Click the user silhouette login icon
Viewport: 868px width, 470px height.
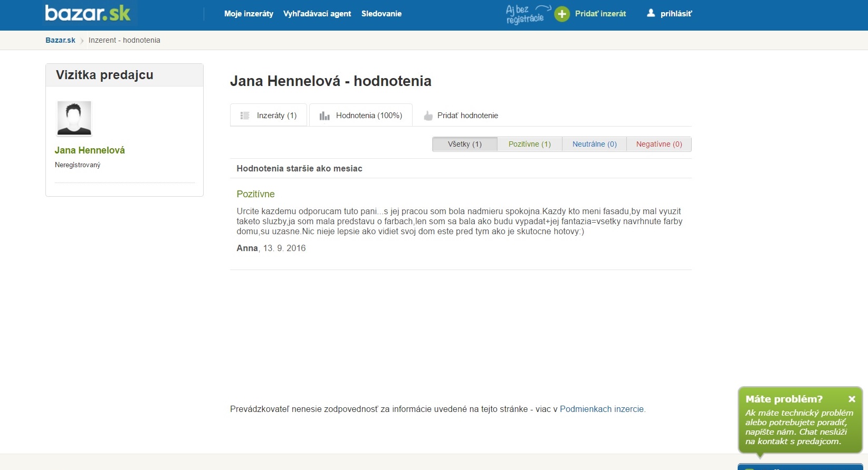[651, 13]
